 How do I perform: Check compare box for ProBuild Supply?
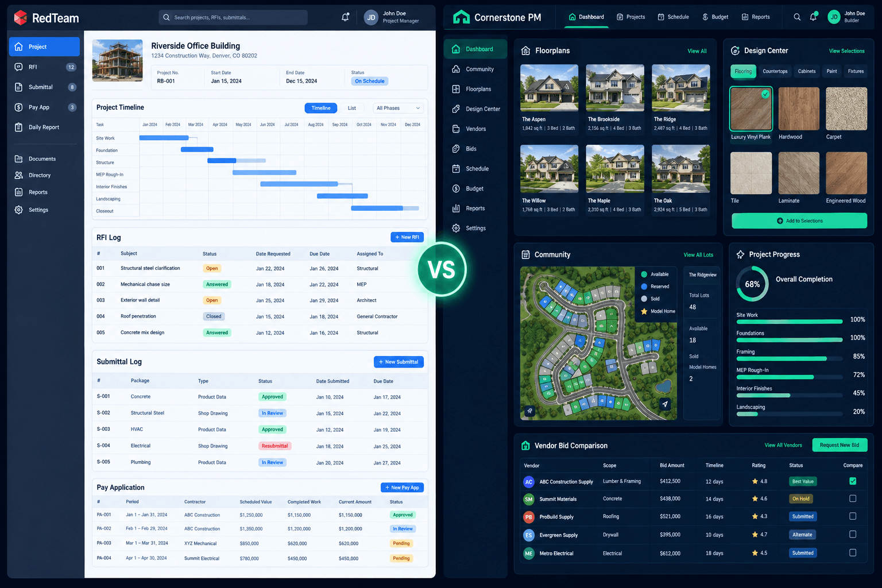click(x=853, y=516)
